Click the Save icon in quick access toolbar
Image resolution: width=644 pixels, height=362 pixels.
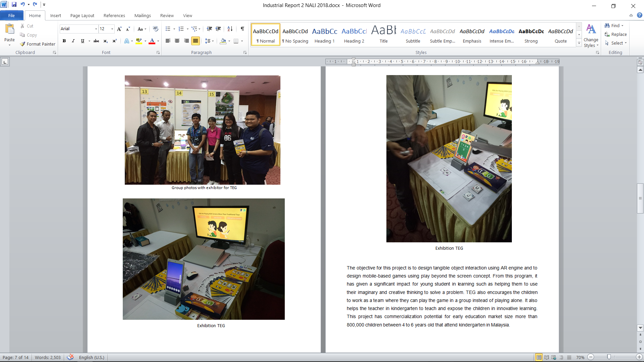(x=14, y=5)
